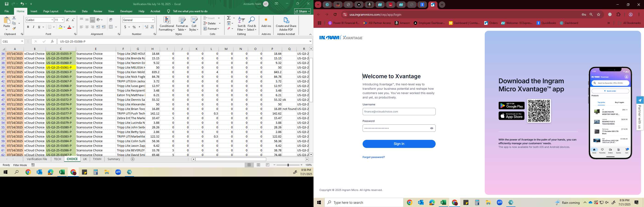This screenshot has width=644, height=207.
Task: Click the Username input field
Action: [399, 112]
